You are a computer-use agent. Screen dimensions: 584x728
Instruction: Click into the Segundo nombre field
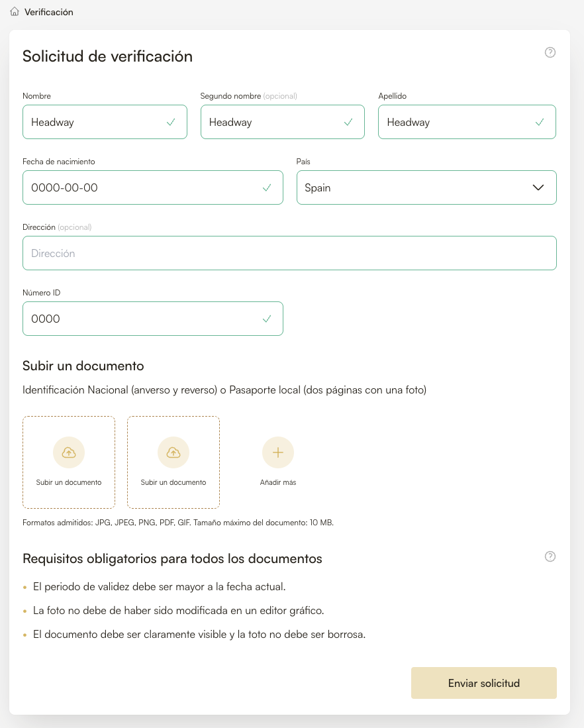tap(271, 122)
